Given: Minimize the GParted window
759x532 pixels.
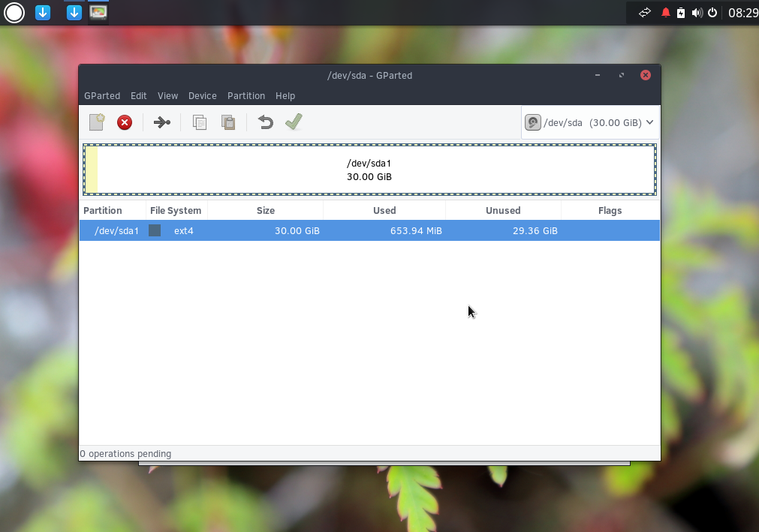Looking at the screenshot, I should coord(598,75).
